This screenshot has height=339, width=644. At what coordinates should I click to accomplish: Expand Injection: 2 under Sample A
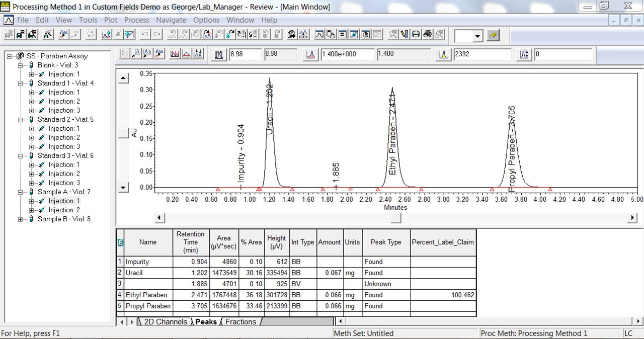pyautogui.click(x=31, y=210)
